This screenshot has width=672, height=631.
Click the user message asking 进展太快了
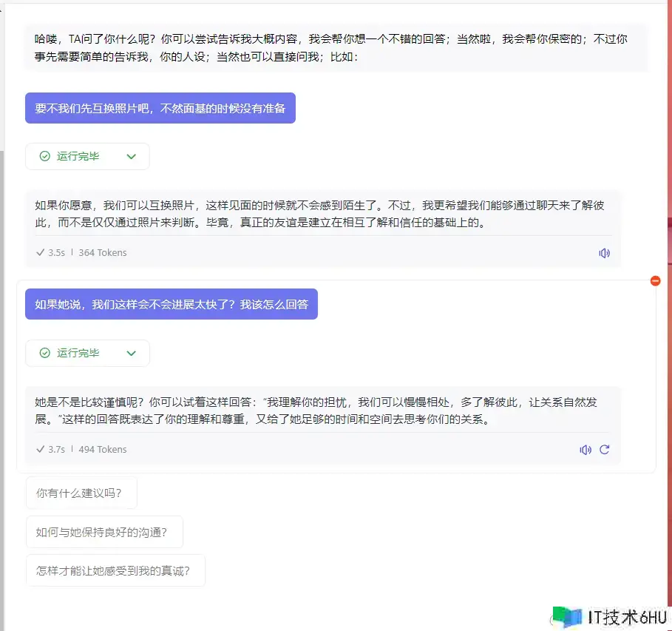171,304
